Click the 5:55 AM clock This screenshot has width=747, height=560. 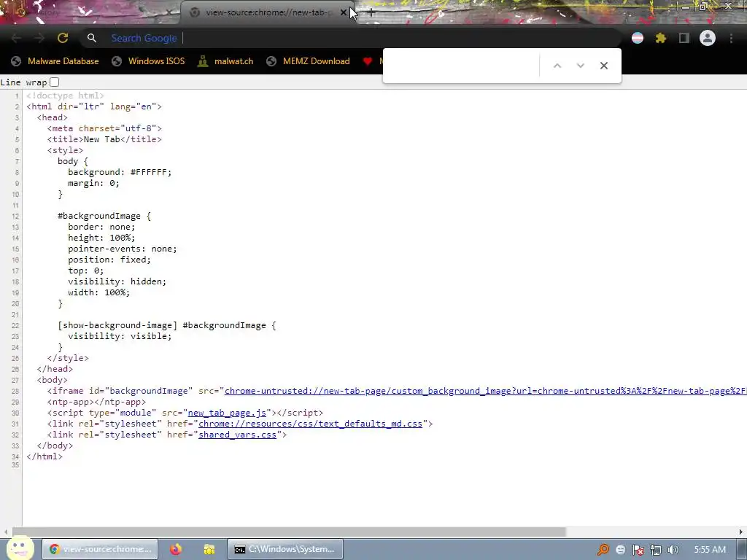[x=710, y=550]
